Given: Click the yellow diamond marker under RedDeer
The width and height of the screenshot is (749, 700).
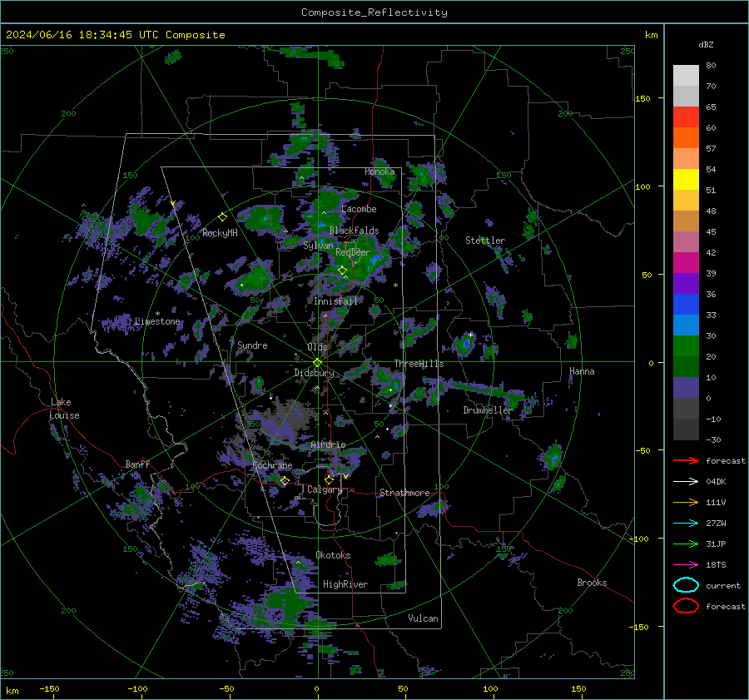Looking at the screenshot, I should (x=342, y=271).
